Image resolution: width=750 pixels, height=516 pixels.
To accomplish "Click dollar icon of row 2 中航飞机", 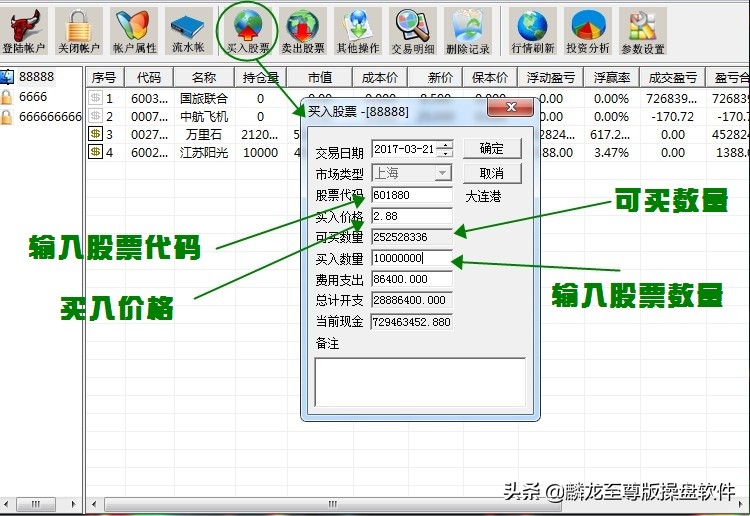I will pyautogui.click(x=95, y=116).
